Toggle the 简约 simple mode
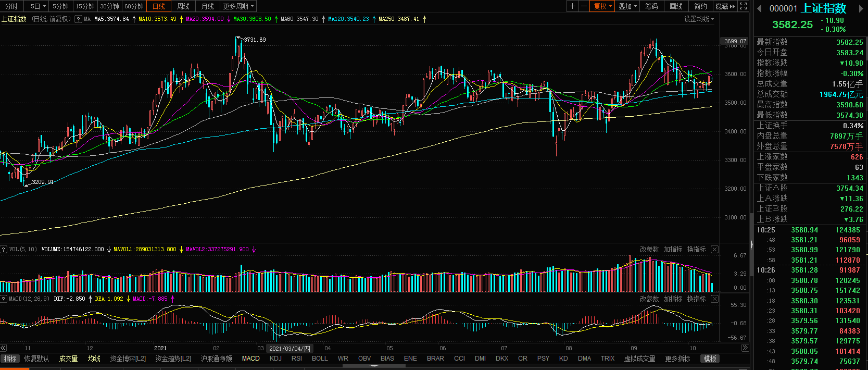Image resolution: width=868 pixels, height=370 pixels. point(700,6)
